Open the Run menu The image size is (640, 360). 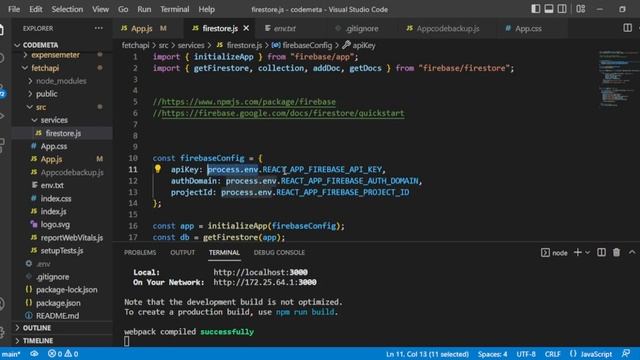[144, 9]
